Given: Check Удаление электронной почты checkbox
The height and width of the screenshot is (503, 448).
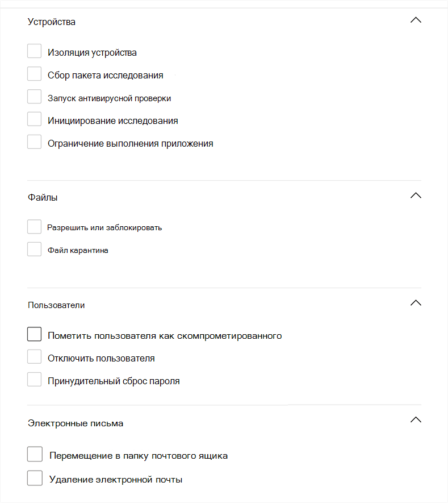Looking at the screenshot, I should [x=35, y=478].
